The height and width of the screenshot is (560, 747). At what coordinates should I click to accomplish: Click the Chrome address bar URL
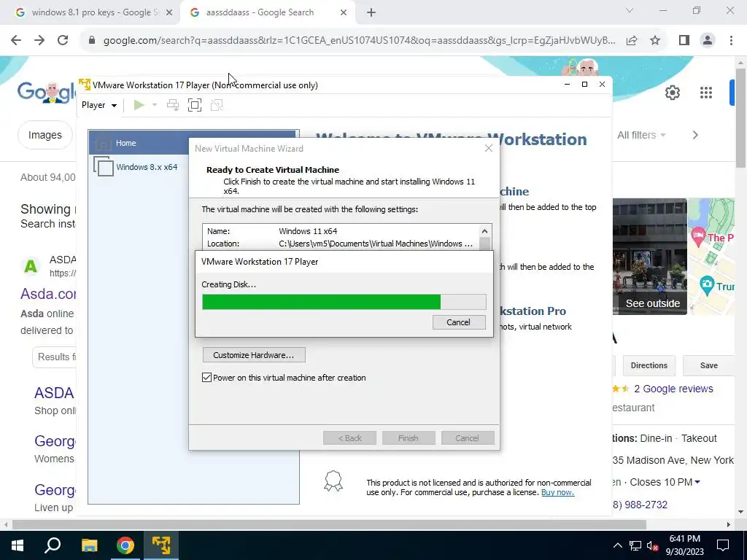359,41
